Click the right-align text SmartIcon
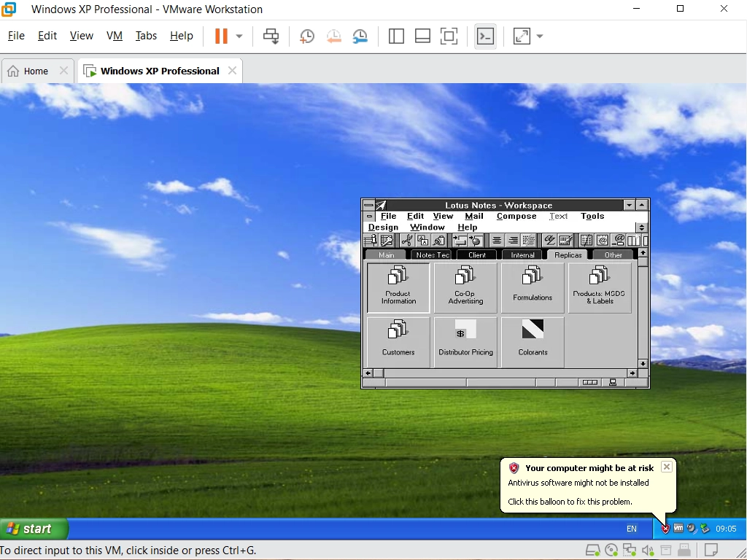The width and height of the screenshot is (747, 560). pos(513,241)
